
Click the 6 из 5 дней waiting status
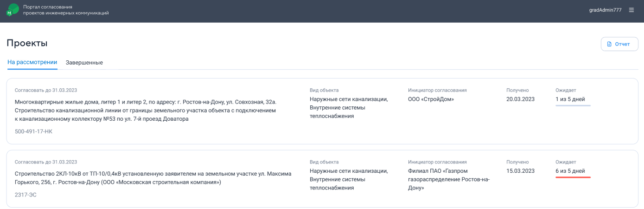pyautogui.click(x=570, y=171)
